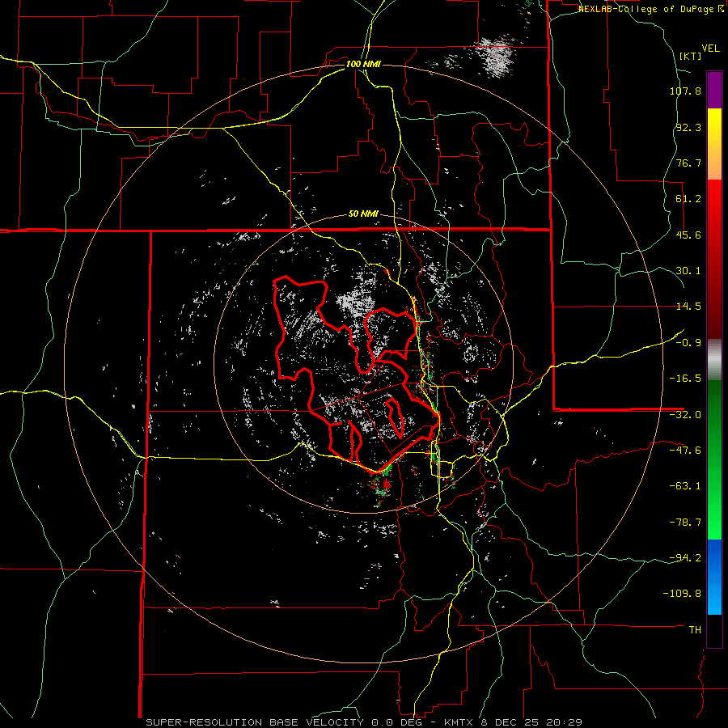The image size is (728, 728).
Task: Click the 61.2 velocity scale value
Action: 688,199
